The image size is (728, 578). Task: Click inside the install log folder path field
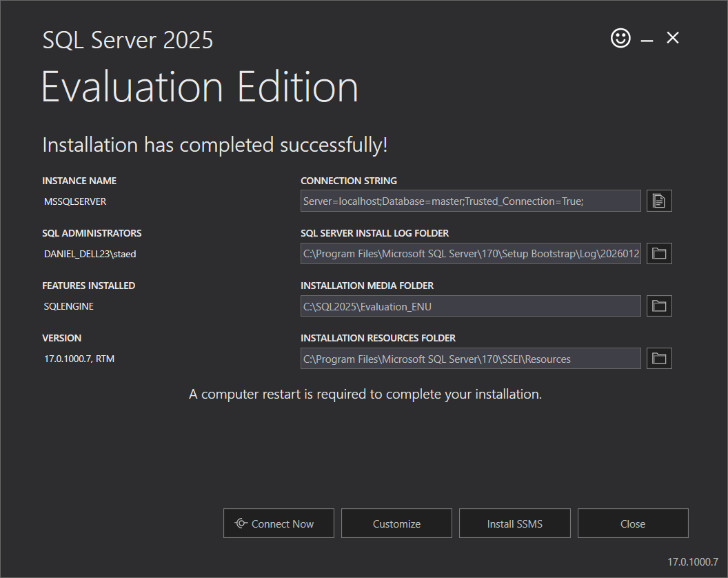471,253
